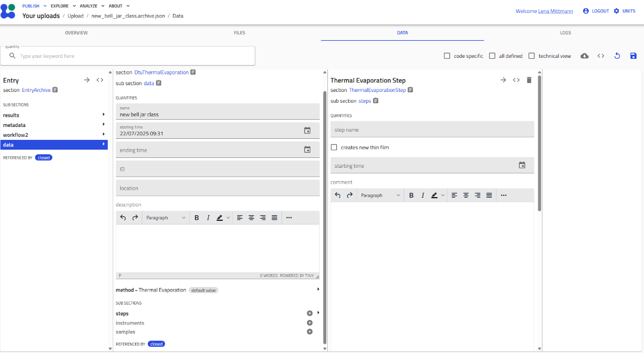This screenshot has height=353, width=644.
Task: Open the Logs tab
Action: point(565,33)
